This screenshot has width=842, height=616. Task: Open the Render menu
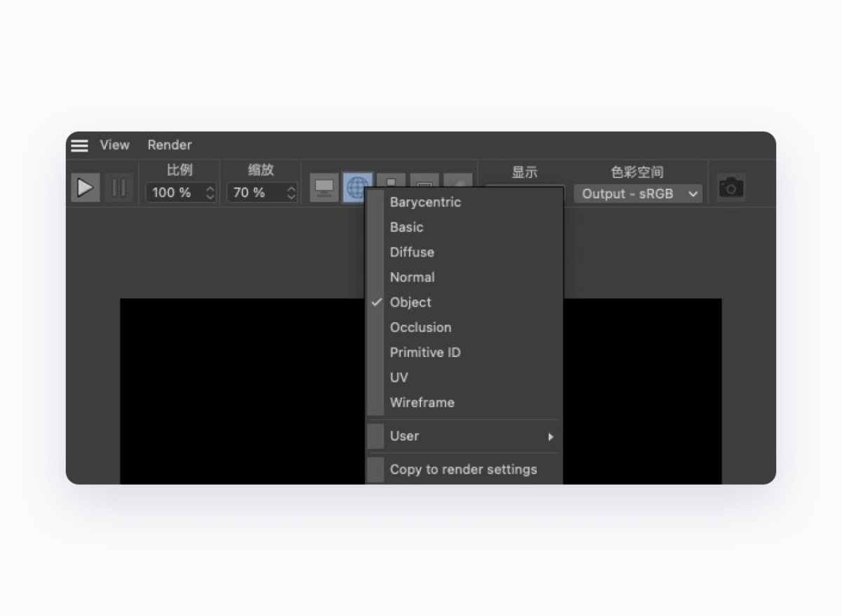click(169, 145)
